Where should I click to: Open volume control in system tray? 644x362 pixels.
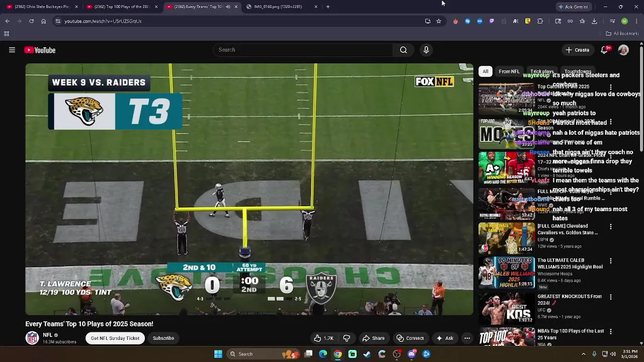click(x=613, y=354)
